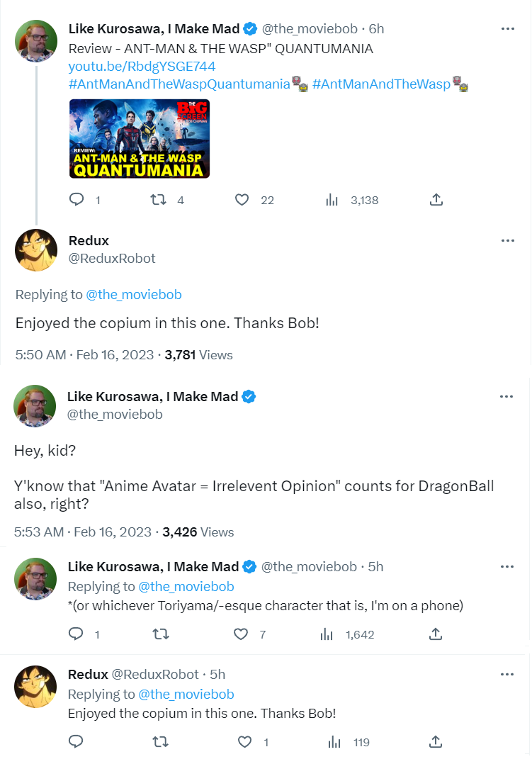Screen dimensions: 532x764
Task: Retweet the Quantumania review tweet
Action: pos(159,200)
